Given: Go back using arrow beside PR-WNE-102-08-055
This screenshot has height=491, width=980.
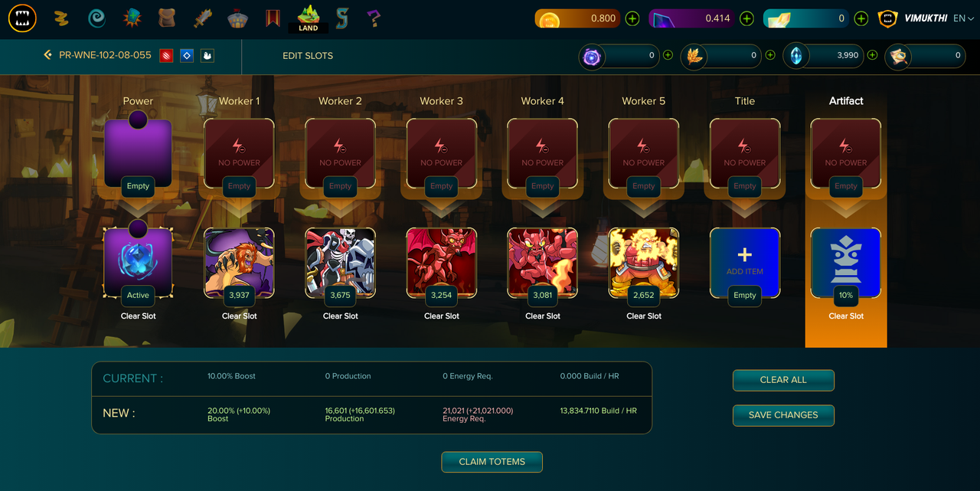Looking at the screenshot, I should [47, 55].
